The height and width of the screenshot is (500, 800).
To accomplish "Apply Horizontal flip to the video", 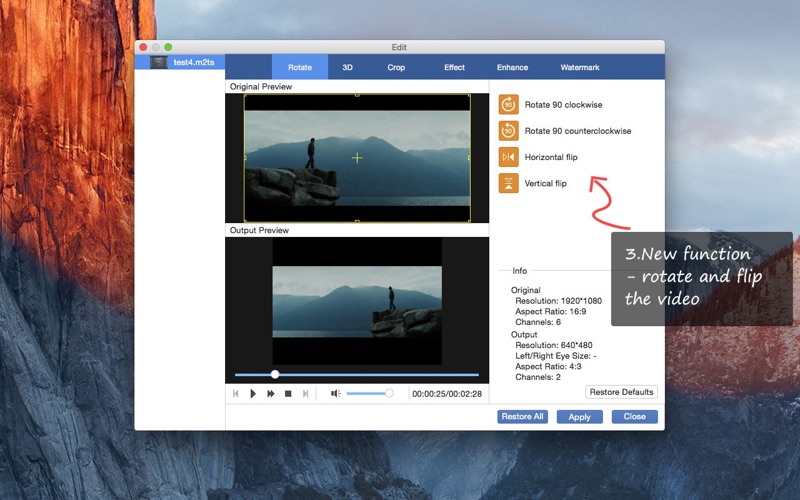I will (509, 157).
